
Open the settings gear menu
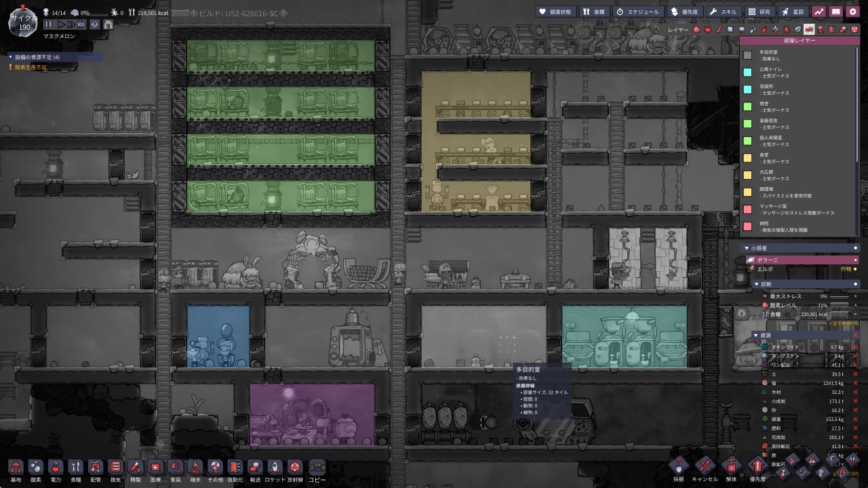click(853, 12)
